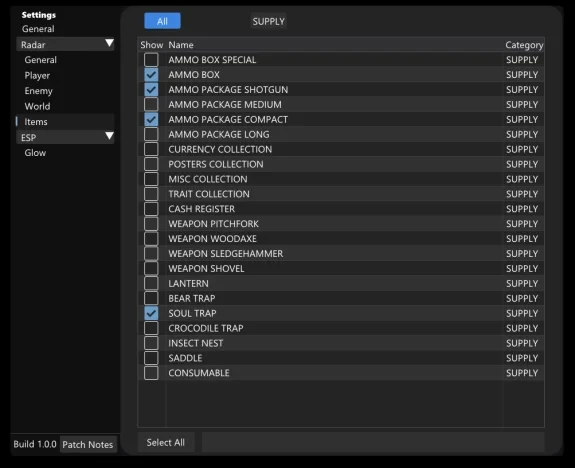Click the empty field beside Select All
Screen dimensions: 575x468
pyautogui.click(x=373, y=442)
